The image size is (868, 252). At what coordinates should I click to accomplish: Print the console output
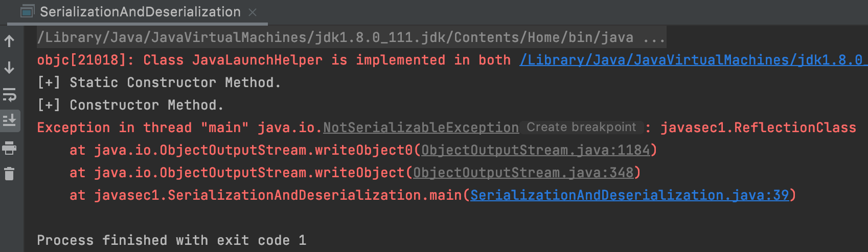click(9, 148)
